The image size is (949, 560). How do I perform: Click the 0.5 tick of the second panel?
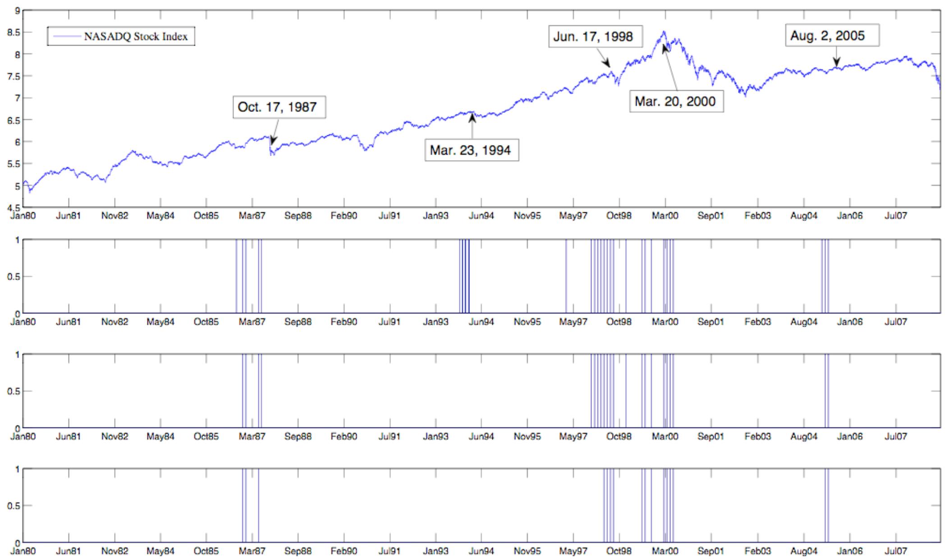(13, 276)
